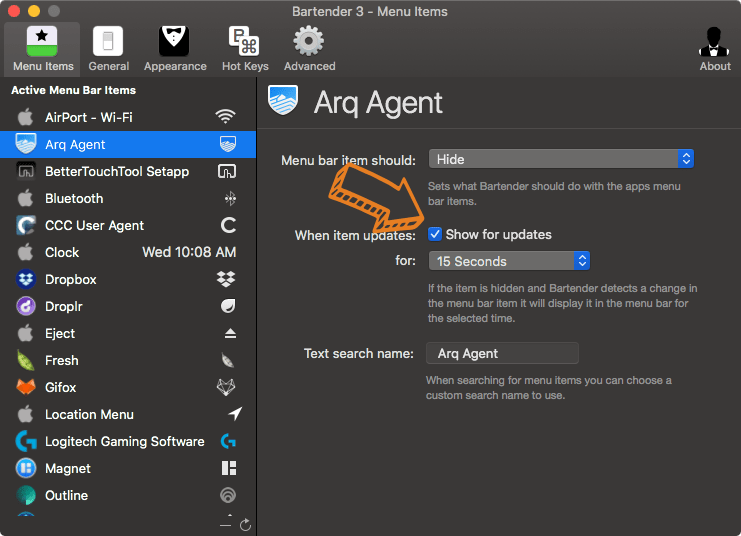Click the Wed 10:08 AM clock preview
The height and width of the screenshot is (536, 741).
click(189, 252)
